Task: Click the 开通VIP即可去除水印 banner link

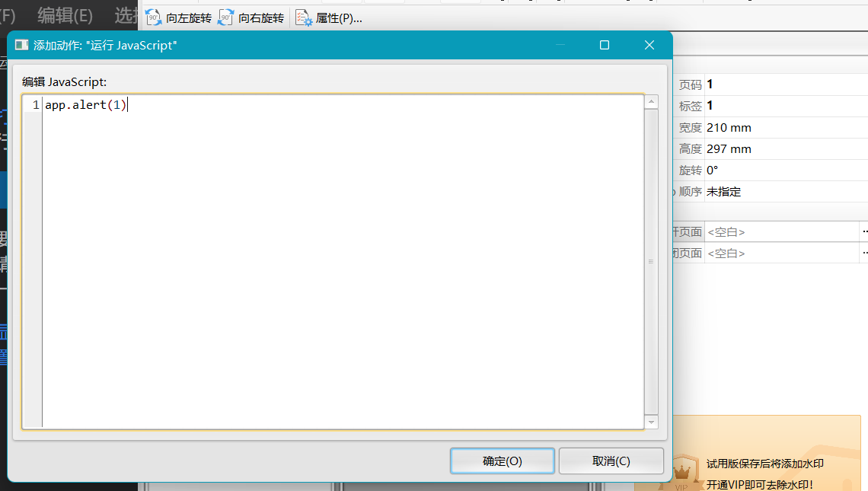Action: coord(760,484)
